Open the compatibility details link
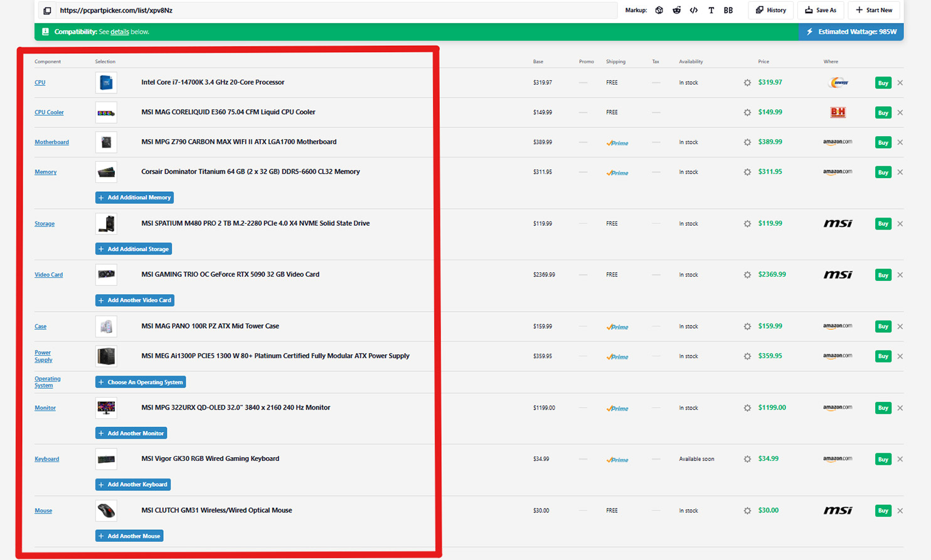931x560 pixels. [119, 32]
